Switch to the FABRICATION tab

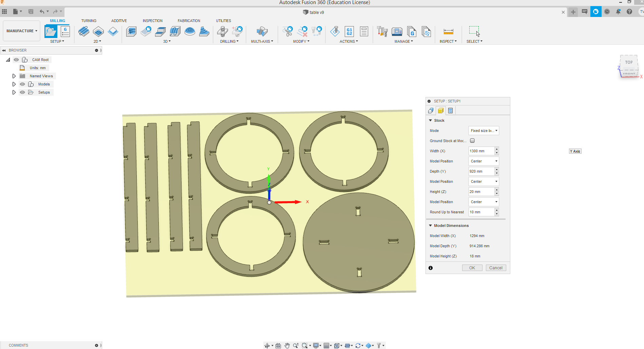coord(189,21)
